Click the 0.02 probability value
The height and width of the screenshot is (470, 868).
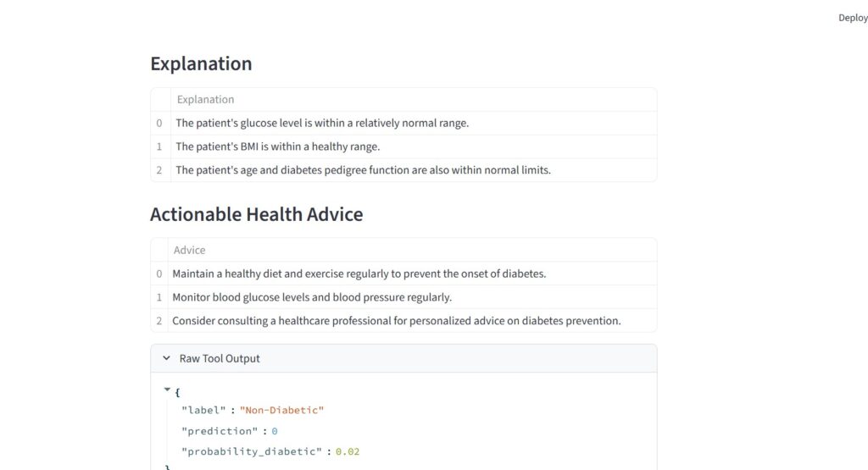[x=348, y=451]
